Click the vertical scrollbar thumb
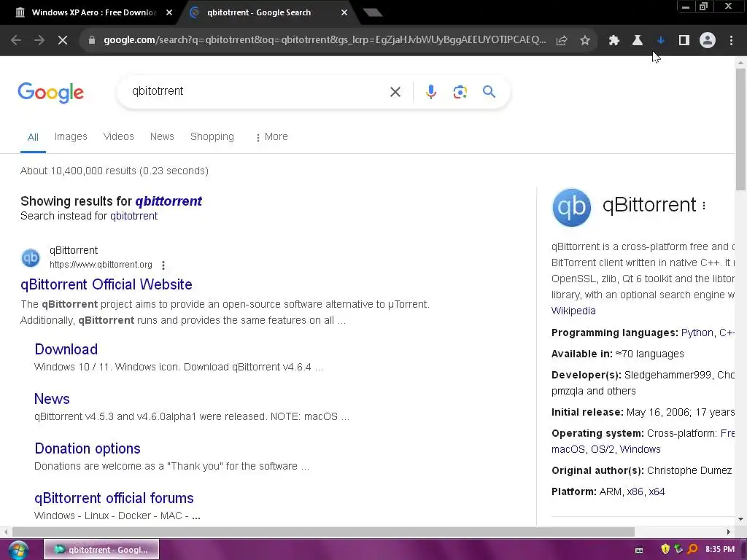The image size is (747, 560). [740, 130]
